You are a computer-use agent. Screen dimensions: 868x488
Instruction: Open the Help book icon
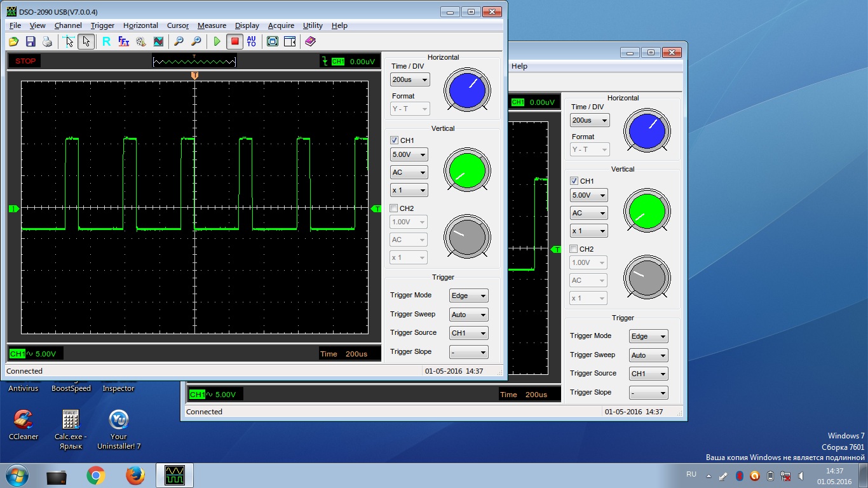coord(310,42)
